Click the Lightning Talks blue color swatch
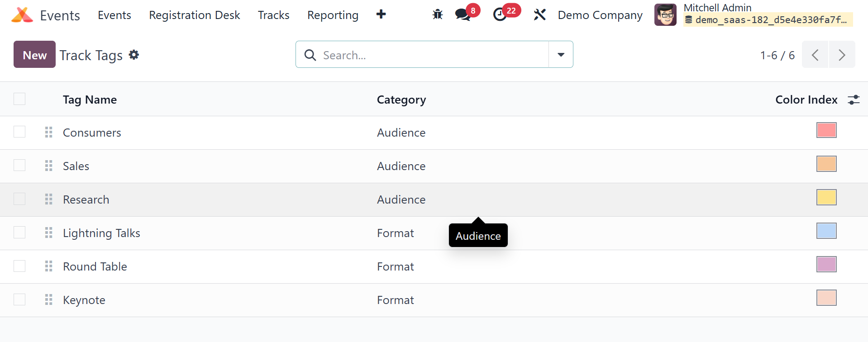 (x=826, y=231)
